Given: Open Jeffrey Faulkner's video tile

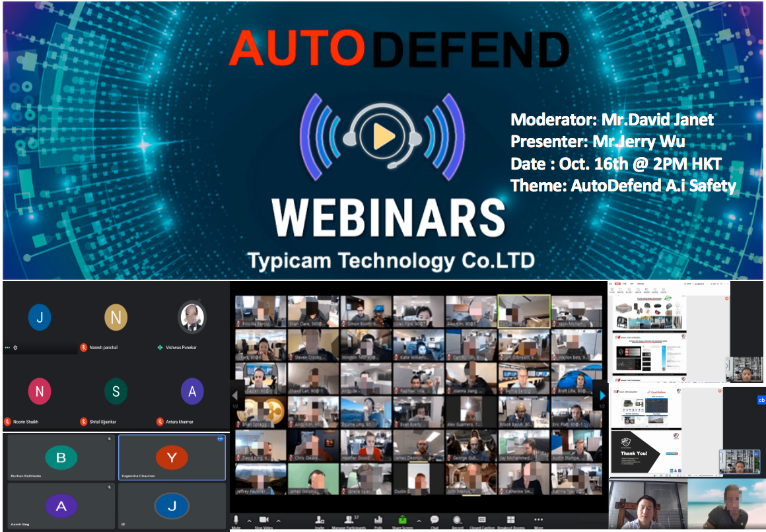Looking at the screenshot, I should [260, 479].
